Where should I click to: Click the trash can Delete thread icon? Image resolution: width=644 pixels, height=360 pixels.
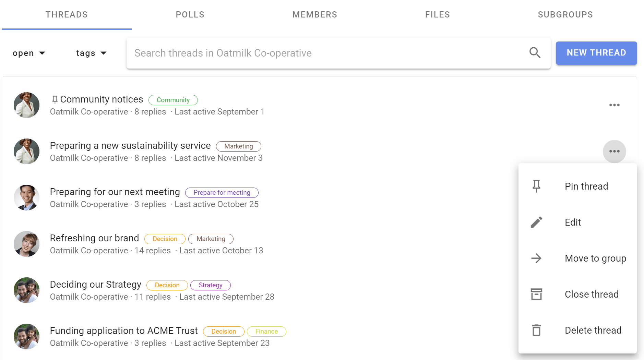(x=536, y=330)
